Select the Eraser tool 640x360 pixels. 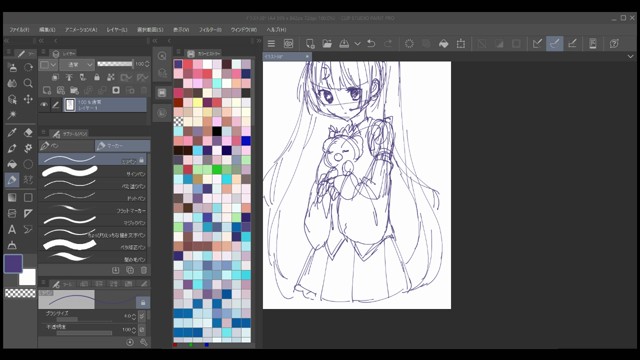[x=28, y=132]
